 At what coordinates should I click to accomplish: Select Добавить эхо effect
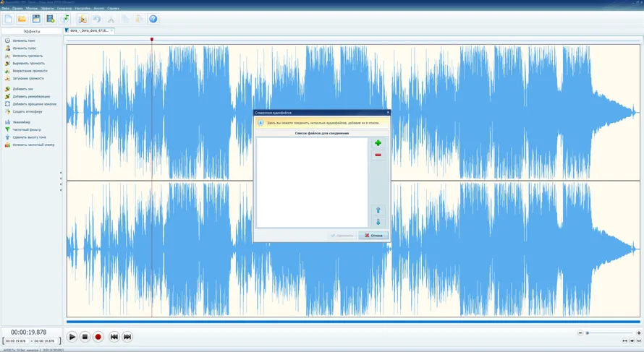[x=19, y=89]
